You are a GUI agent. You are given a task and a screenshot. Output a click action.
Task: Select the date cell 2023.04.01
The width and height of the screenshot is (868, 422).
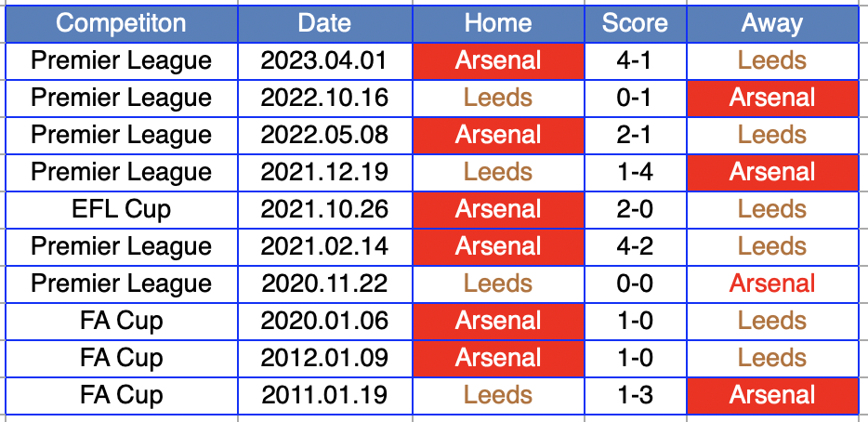pyautogui.click(x=325, y=61)
